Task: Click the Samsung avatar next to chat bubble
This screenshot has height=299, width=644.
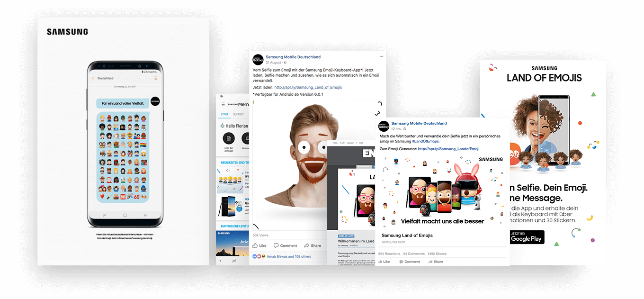Action: click(155, 101)
